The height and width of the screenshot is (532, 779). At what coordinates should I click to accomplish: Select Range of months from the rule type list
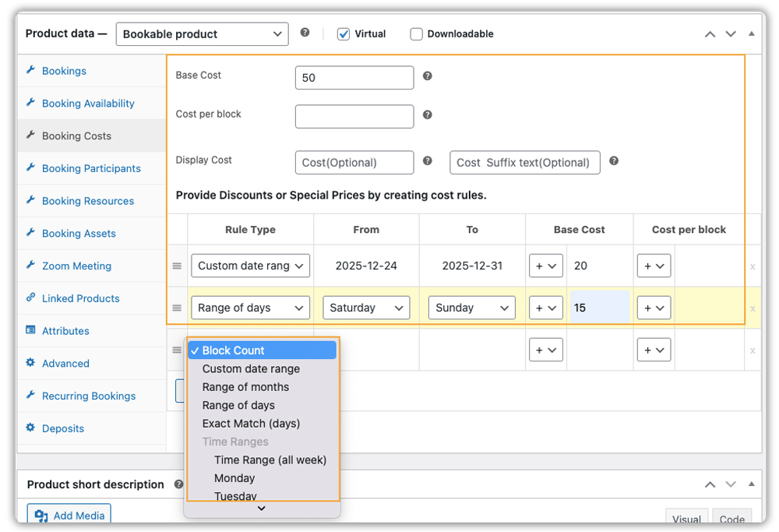(246, 386)
